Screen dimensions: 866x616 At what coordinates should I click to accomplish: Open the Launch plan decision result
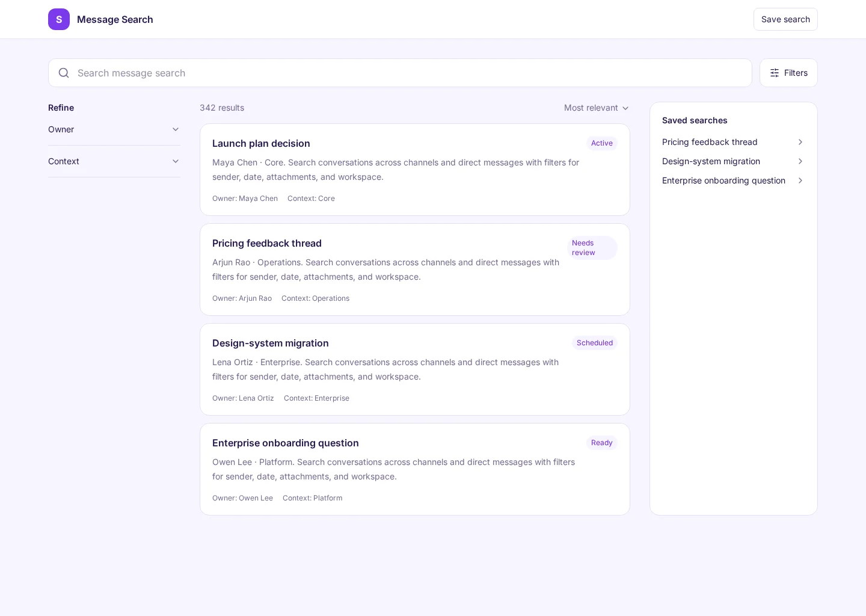(415, 170)
